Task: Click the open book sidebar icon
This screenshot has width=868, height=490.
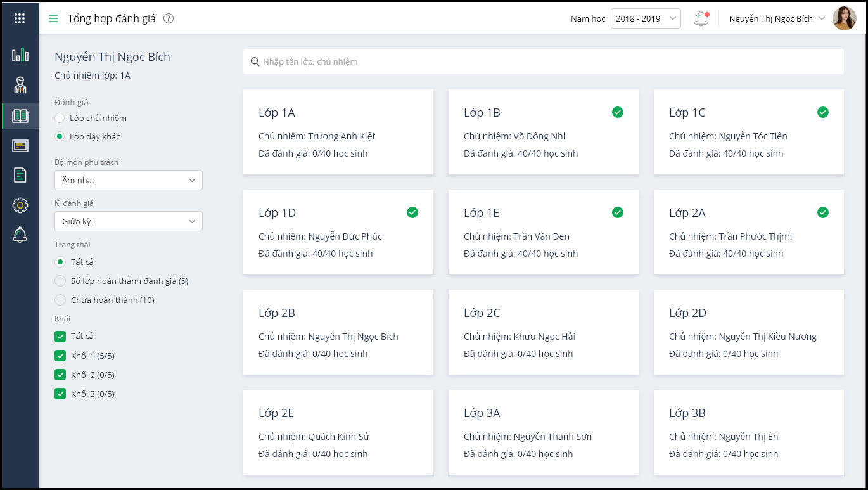Action: click(x=20, y=116)
